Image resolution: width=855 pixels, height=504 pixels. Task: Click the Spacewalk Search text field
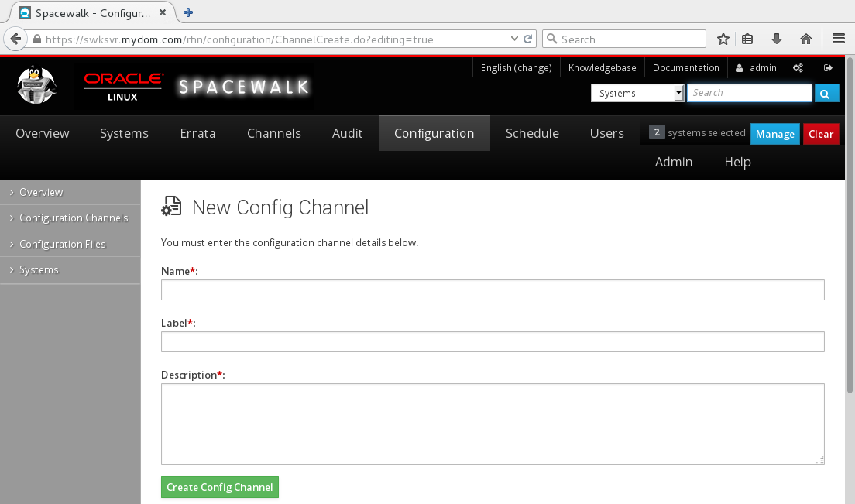(749, 93)
